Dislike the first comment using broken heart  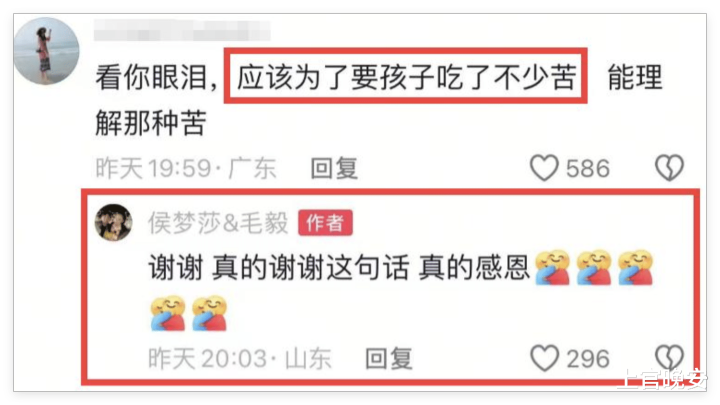tap(669, 168)
